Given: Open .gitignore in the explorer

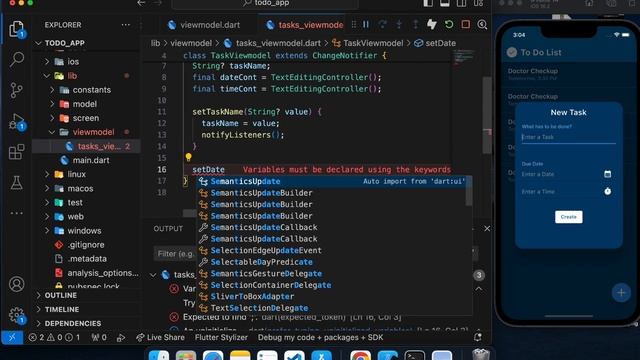Looking at the screenshot, I should click(86, 245).
